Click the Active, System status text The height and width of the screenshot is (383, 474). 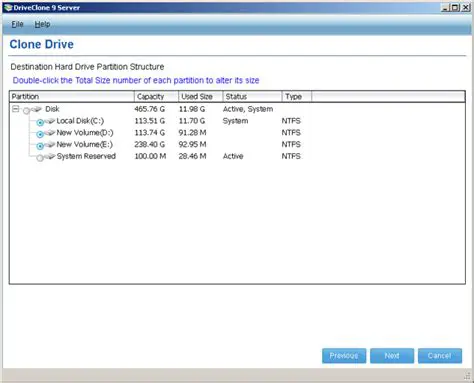point(248,109)
